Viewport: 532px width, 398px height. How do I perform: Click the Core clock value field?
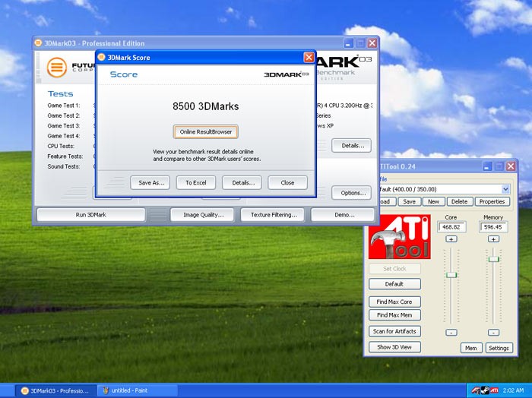tap(451, 227)
